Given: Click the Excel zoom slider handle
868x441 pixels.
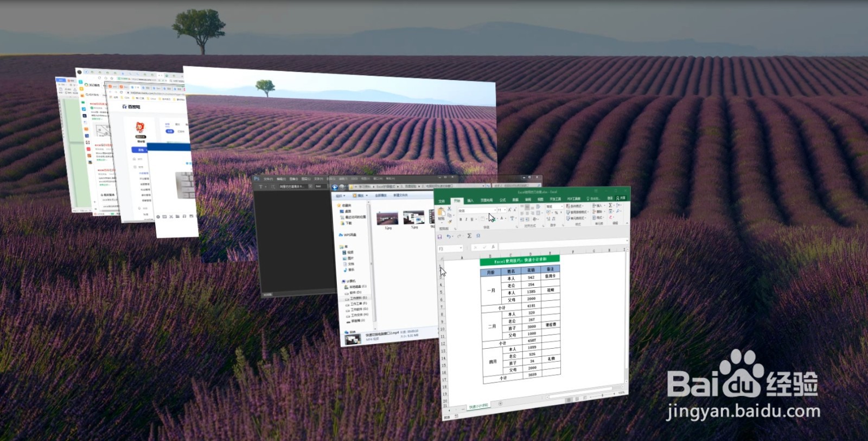Looking at the screenshot, I should [x=602, y=395].
